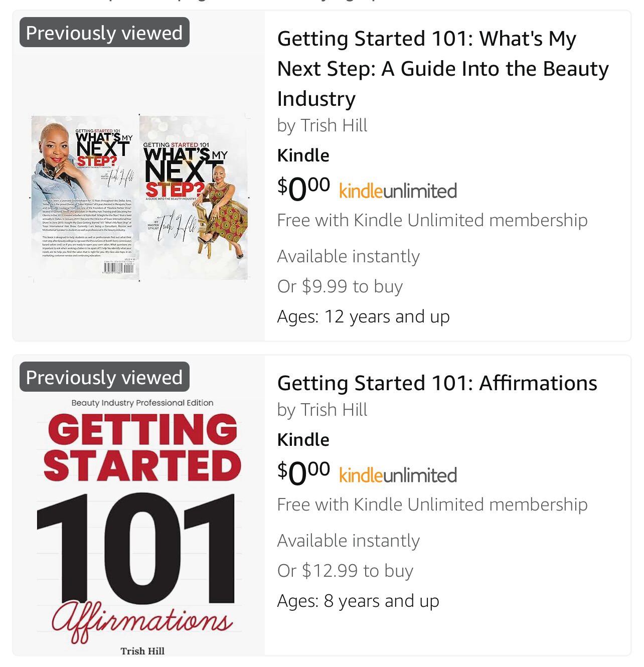Select the Kindle format for the Affirmations book
644x667 pixels.
pyautogui.click(x=303, y=440)
